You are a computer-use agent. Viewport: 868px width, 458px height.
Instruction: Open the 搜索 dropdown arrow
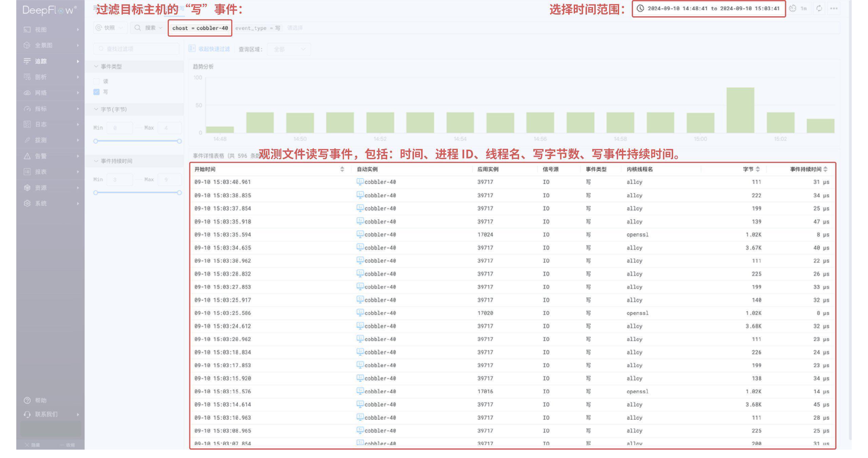pyautogui.click(x=161, y=28)
